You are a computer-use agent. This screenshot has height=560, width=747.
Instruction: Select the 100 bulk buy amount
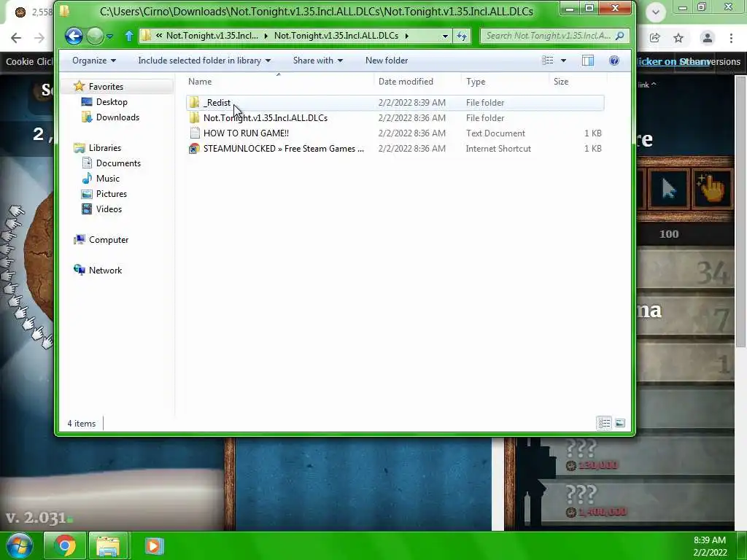[x=669, y=234]
